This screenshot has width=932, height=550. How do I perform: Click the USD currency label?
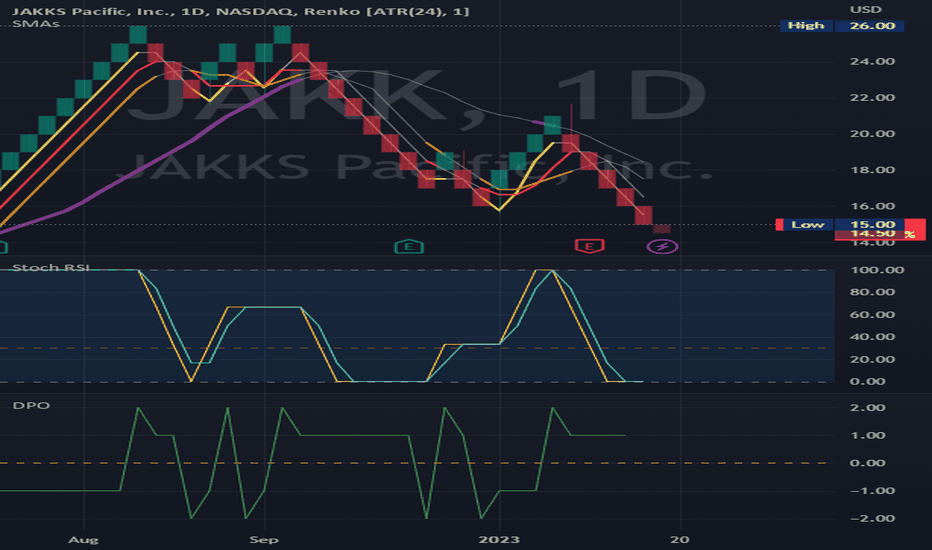(x=865, y=10)
